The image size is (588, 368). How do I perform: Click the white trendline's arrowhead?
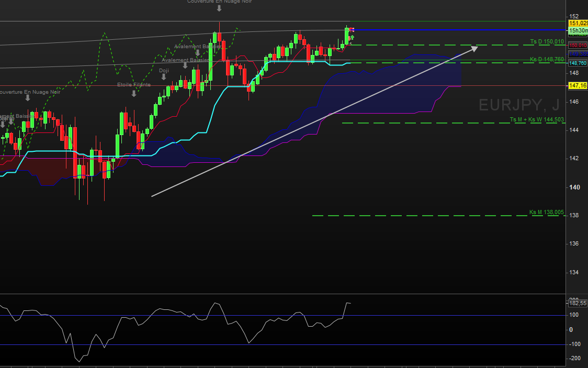coord(474,48)
